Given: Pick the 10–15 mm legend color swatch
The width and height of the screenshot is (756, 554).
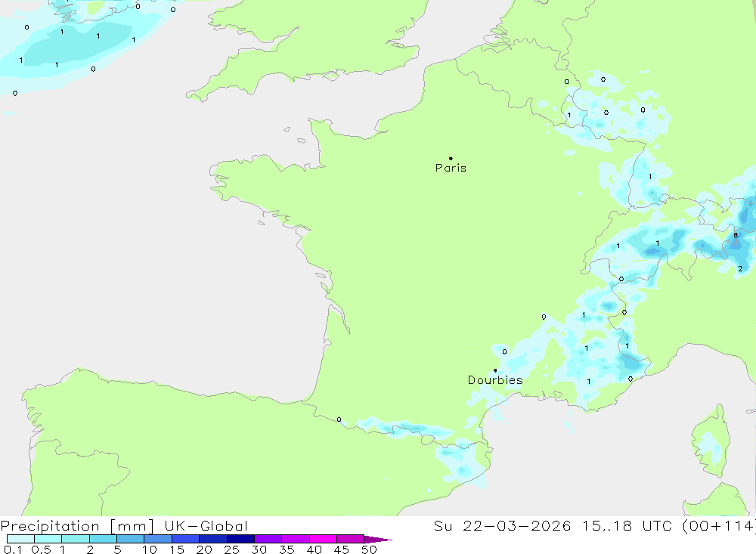Looking at the screenshot, I should point(158,539).
